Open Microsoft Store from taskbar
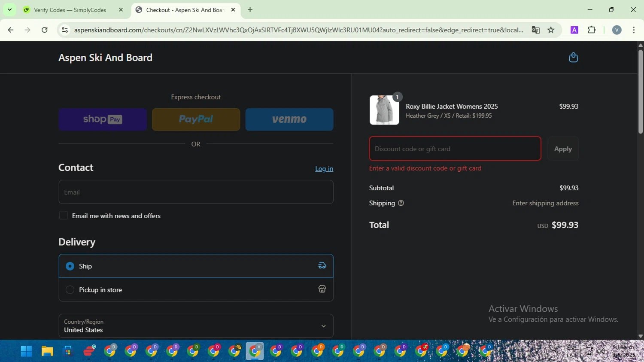 coord(68,351)
